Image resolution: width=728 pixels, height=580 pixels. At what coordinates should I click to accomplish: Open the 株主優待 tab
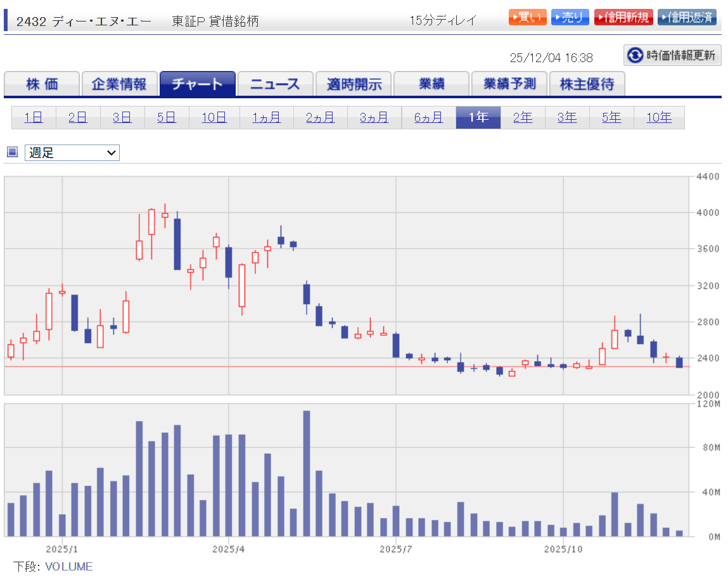[587, 84]
